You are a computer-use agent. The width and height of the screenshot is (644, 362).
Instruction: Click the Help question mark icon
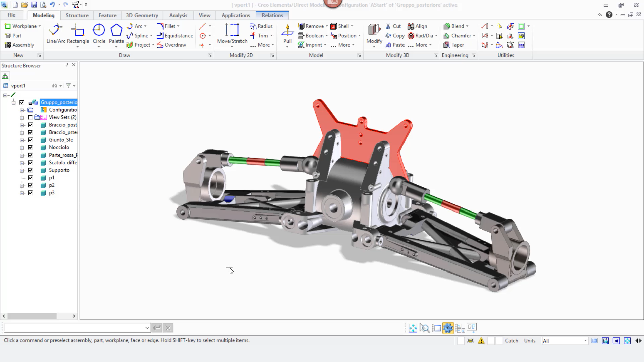coord(609,15)
